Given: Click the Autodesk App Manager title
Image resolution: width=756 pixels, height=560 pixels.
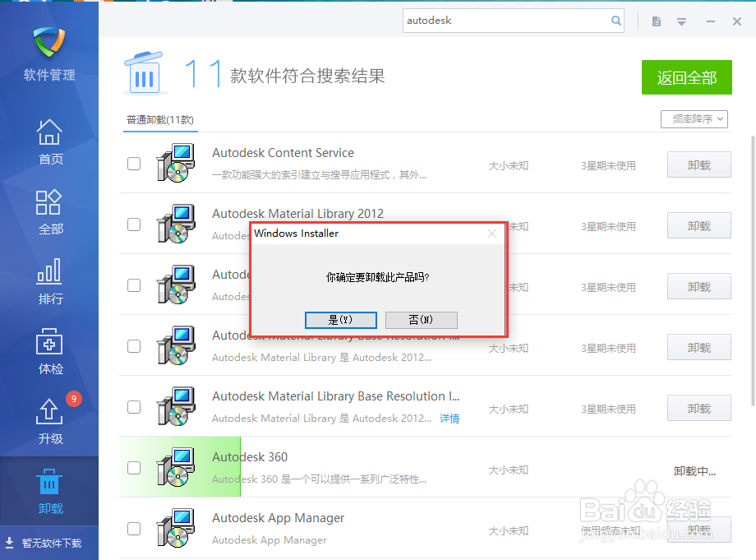Looking at the screenshot, I should click(x=279, y=518).
